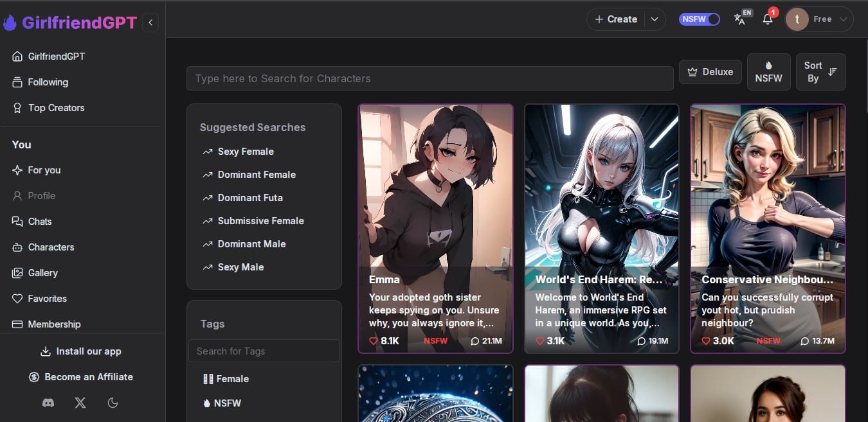Open the Emma character card
Viewport: 868px width, 422px height.
[436, 229]
